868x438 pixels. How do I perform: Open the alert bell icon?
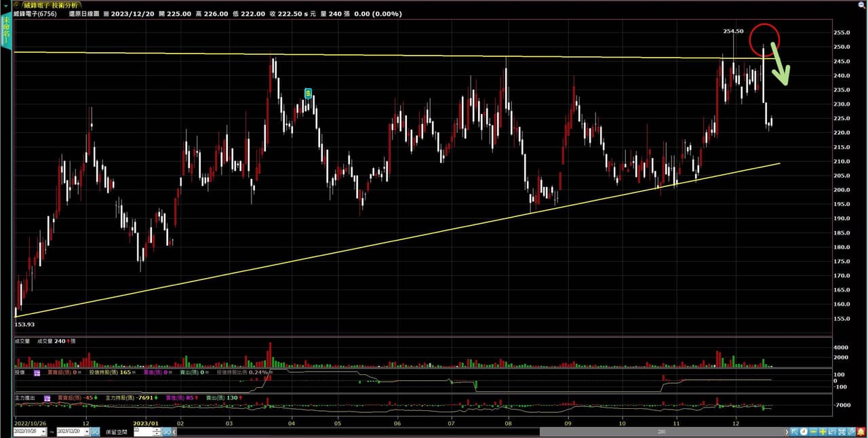click(861, 432)
